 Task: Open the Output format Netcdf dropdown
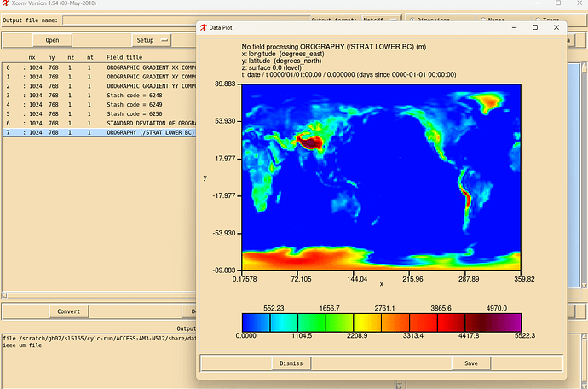pyautogui.click(x=379, y=20)
